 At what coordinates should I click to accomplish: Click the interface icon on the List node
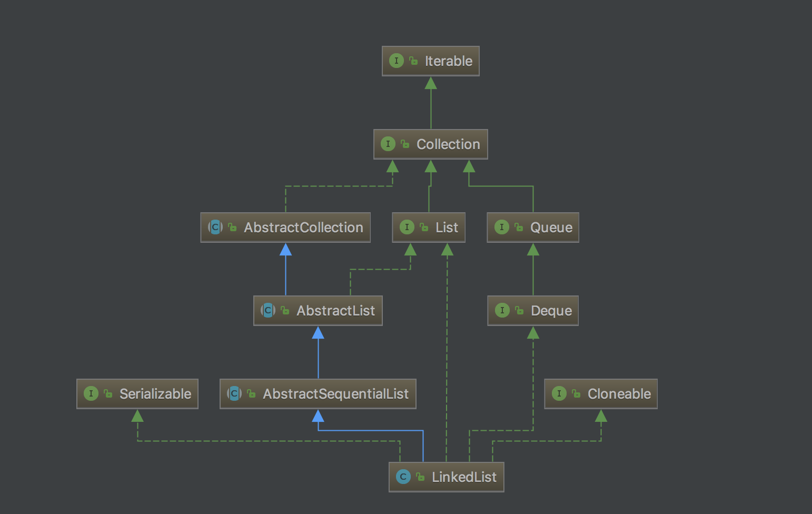point(407,228)
